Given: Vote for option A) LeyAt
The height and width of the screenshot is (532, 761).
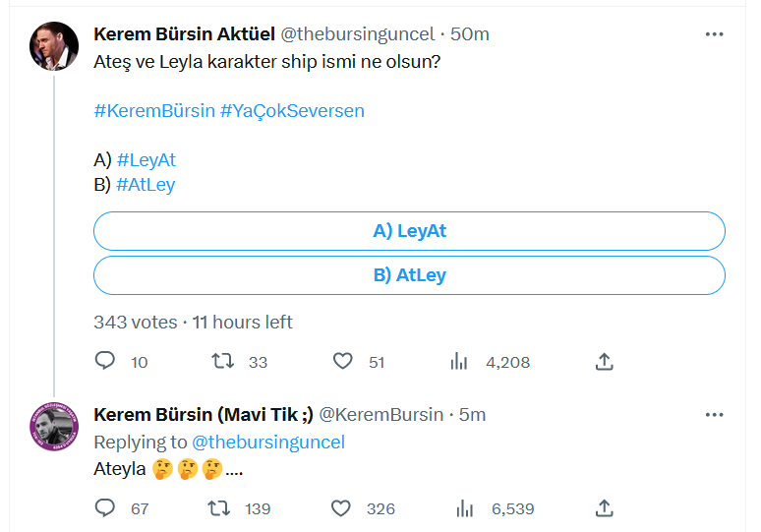Looking at the screenshot, I should (x=409, y=232).
